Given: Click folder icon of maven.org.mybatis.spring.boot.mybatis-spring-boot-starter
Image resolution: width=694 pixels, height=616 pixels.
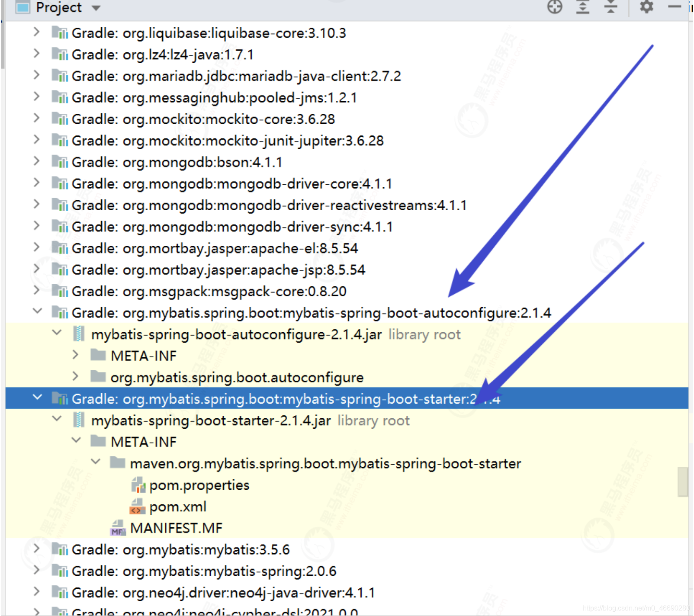Looking at the screenshot, I should pos(117,462).
